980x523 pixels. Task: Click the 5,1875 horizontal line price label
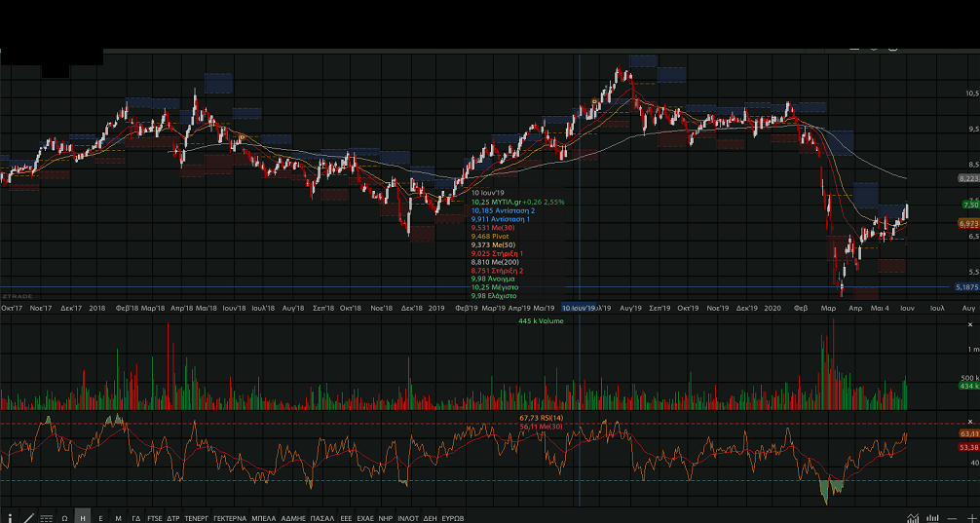coord(965,287)
